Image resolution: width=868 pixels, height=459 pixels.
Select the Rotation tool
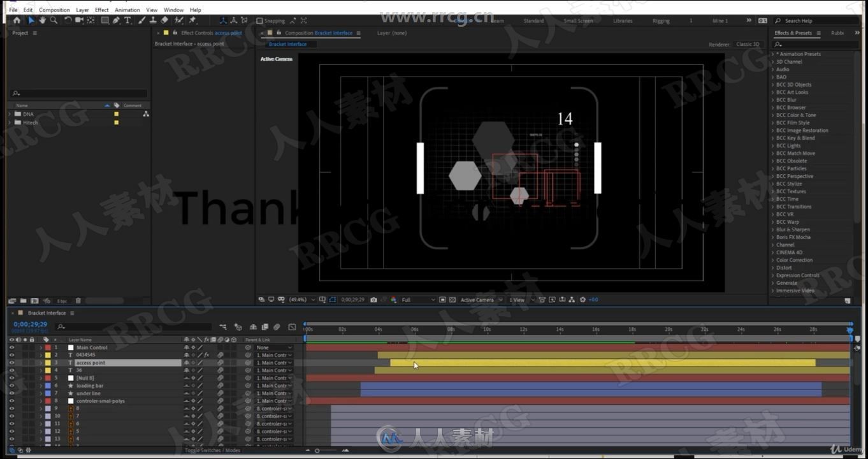[x=68, y=20]
